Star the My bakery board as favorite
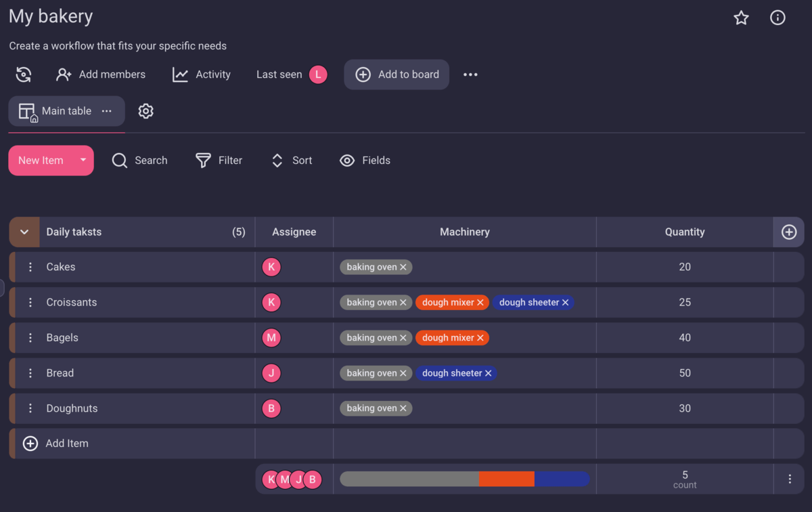This screenshot has width=812, height=512. click(741, 18)
